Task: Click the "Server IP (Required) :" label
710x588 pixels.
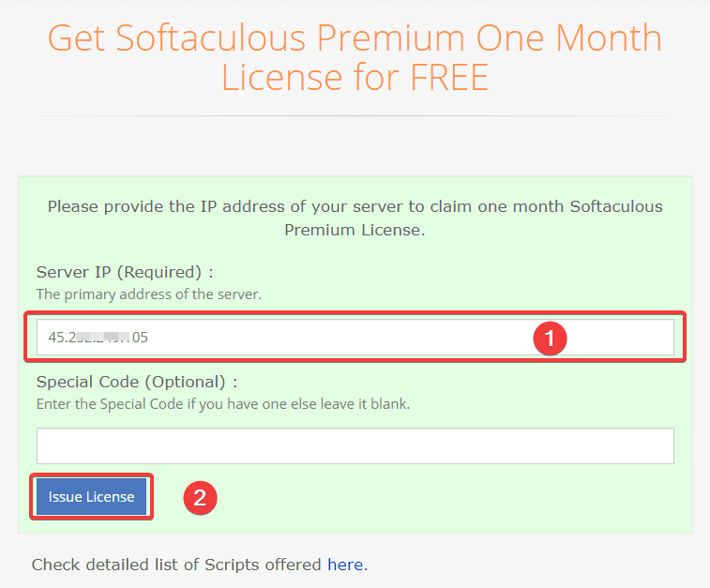Action: tap(125, 272)
